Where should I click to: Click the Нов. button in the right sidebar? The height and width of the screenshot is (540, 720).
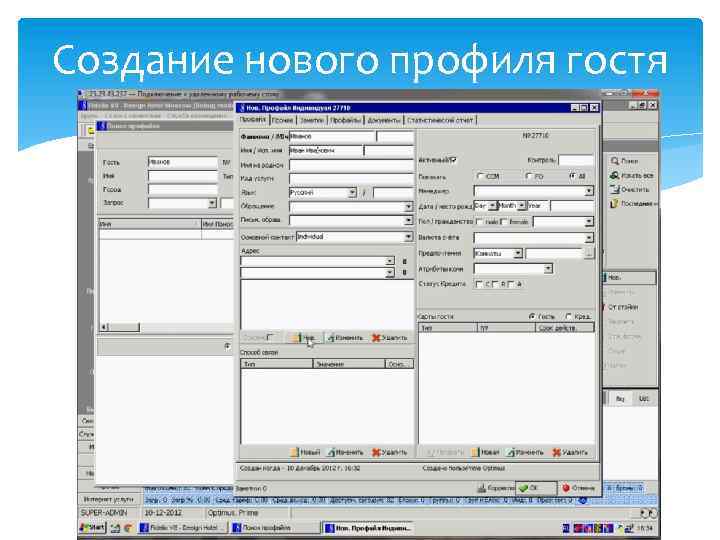click(630, 277)
